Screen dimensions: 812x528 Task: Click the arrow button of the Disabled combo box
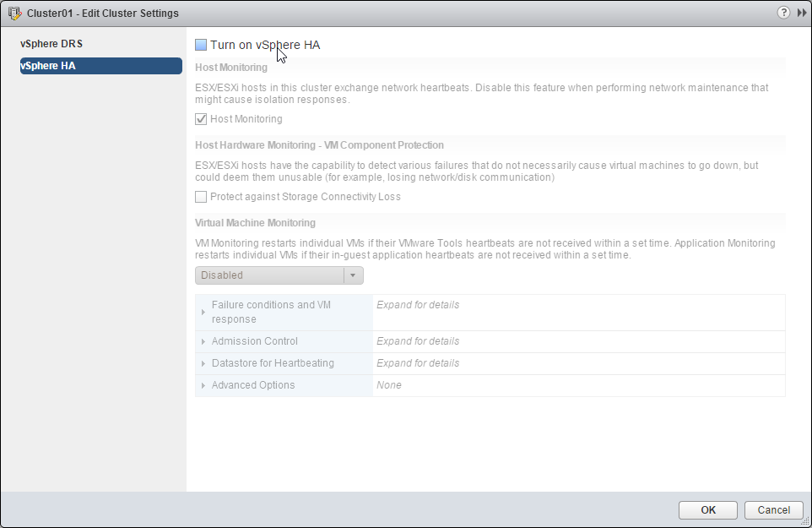[x=353, y=275]
